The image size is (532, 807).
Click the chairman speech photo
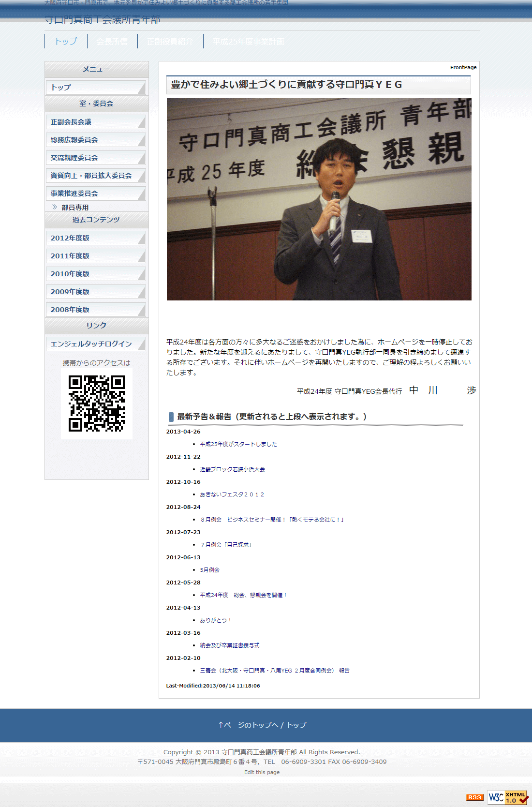pyautogui.click(x=319, y=199)
